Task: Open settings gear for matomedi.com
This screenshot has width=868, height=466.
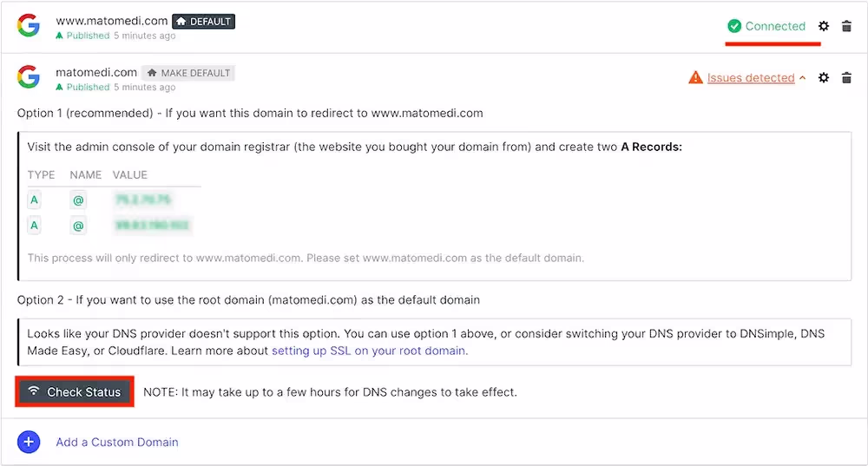Action: click(x=824, y=77)
